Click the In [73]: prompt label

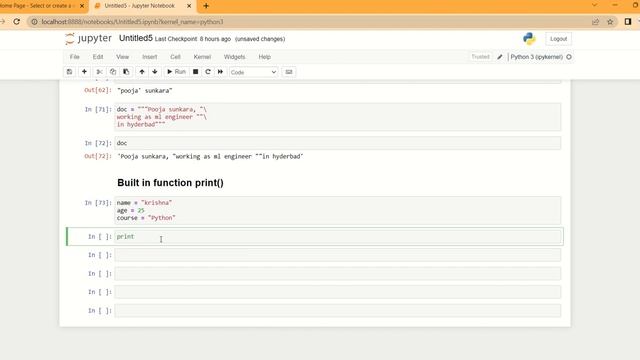(98, 203)
